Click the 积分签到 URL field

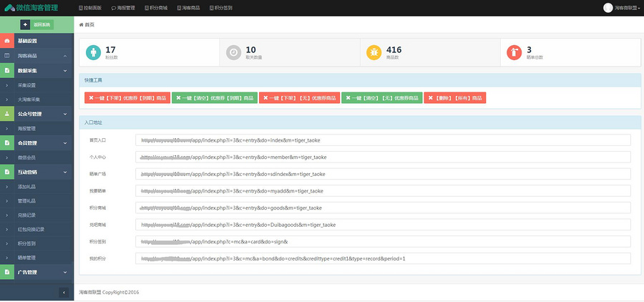(384, 242)
